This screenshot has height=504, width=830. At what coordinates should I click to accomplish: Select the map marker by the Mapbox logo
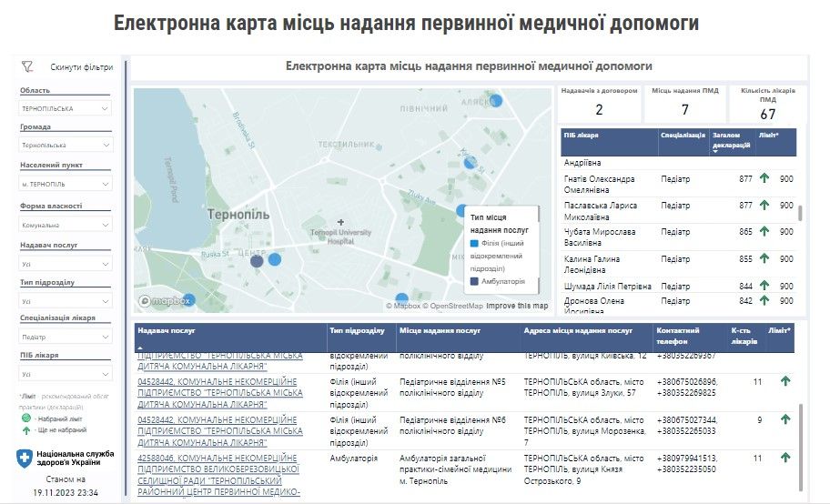point(188,299)
